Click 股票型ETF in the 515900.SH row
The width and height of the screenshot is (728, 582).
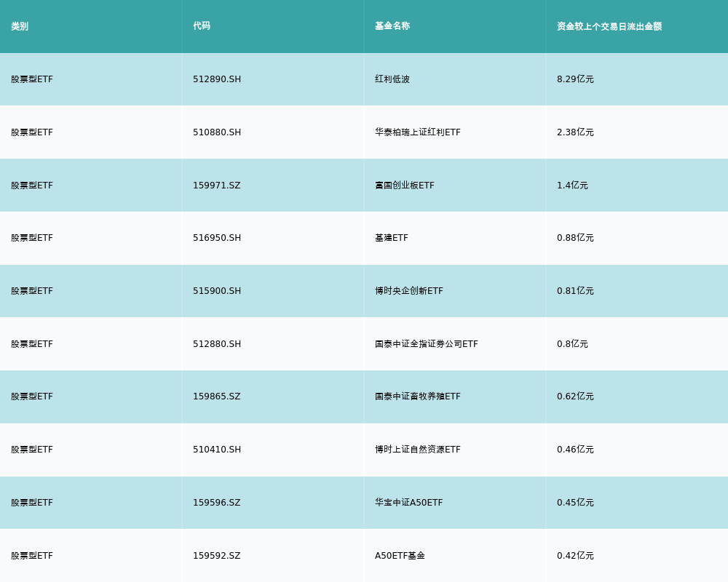tap(32, 291)
